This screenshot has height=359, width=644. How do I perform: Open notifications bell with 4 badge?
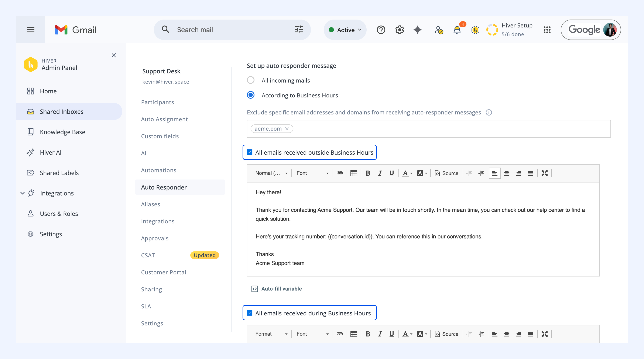click(457, 30)
